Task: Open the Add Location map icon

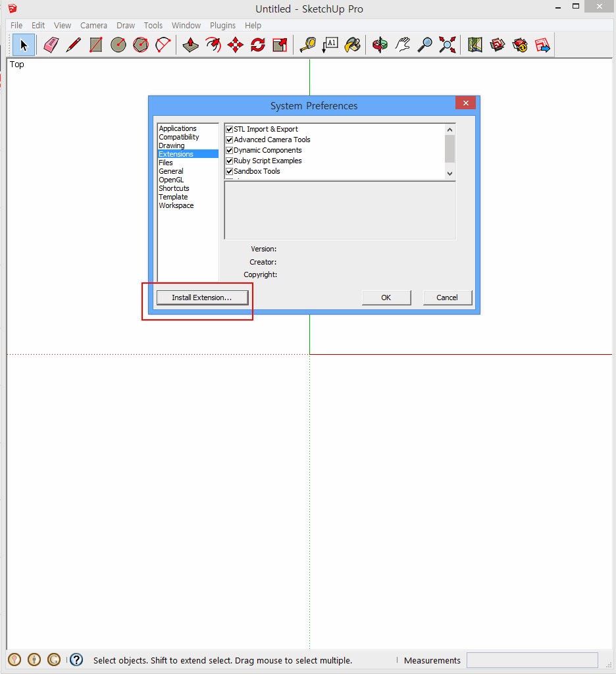Action: [x=475, y=45]
